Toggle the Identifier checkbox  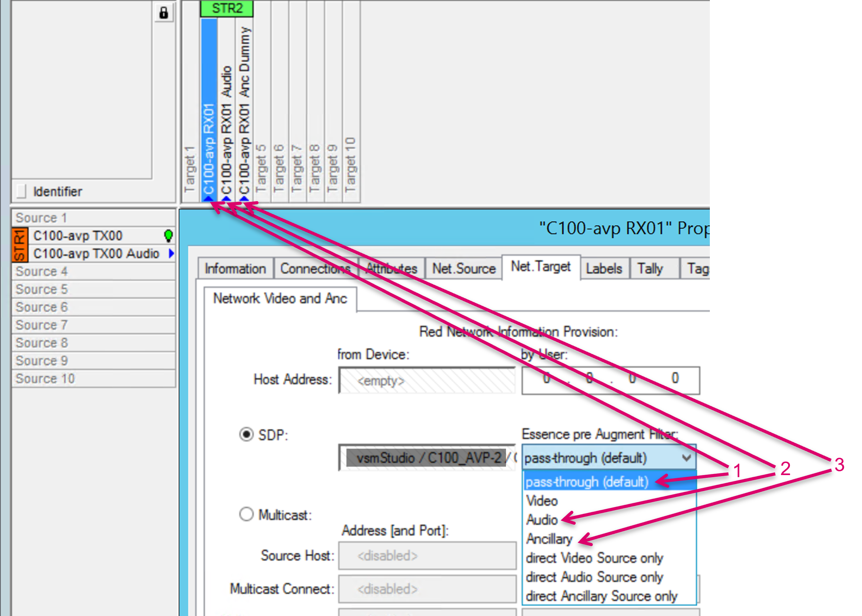click(x=21, y=191)
